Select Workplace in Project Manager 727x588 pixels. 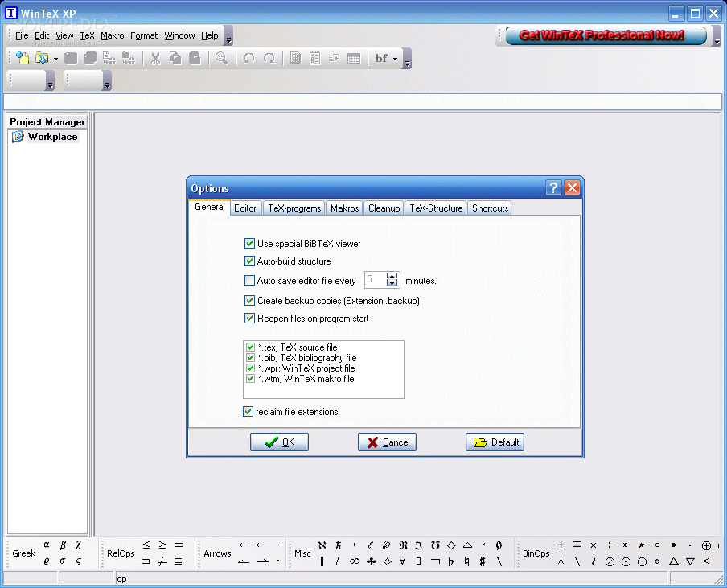point(52,136)
